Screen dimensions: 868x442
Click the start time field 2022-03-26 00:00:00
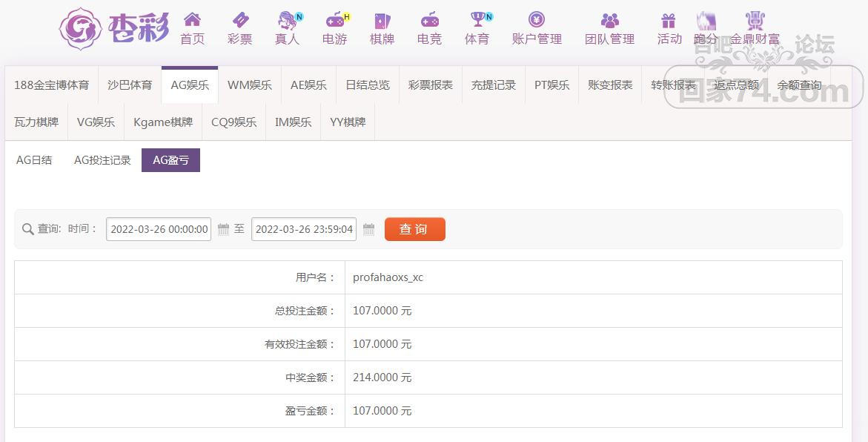pos(159,229)
